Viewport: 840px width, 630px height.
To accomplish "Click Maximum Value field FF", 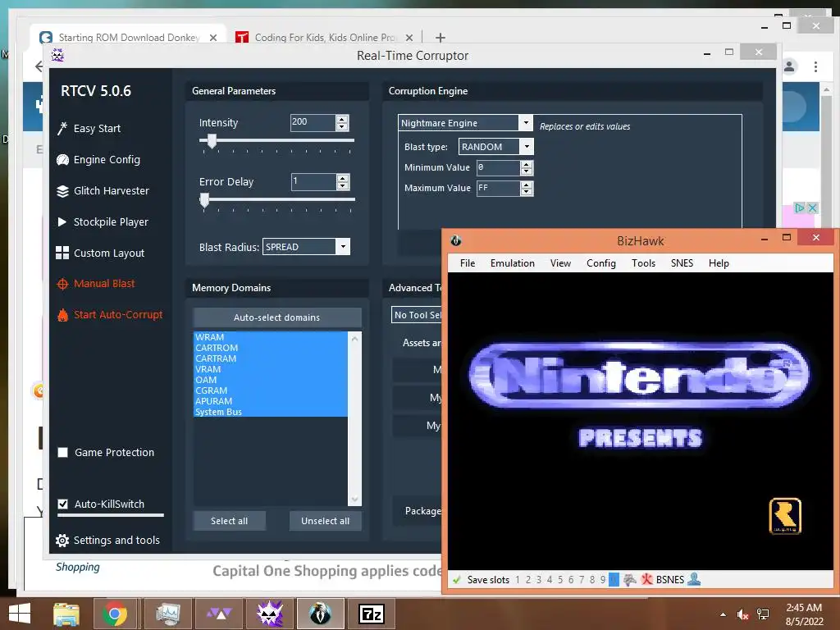I will pyautogui.click(x=498, y=188).
